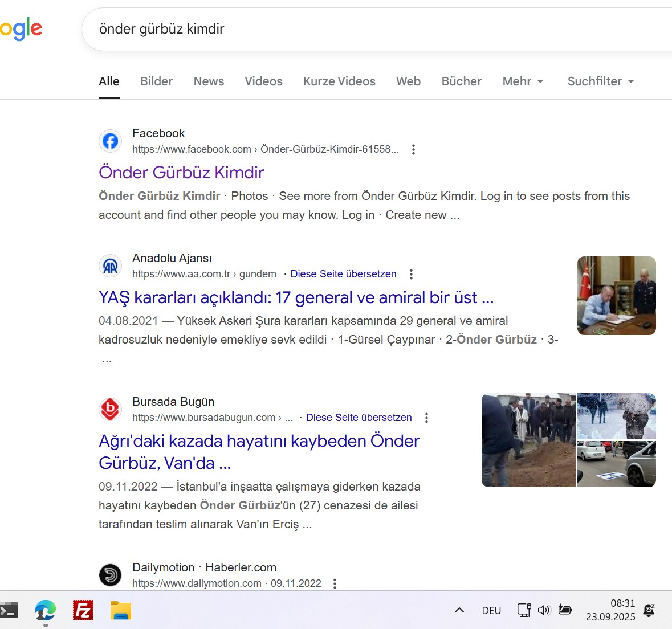Translate the Anadolu Ajansı page via Diese Seite übersetzen
This screenshot has height=629, width=672.
click(x=343, y=274)
